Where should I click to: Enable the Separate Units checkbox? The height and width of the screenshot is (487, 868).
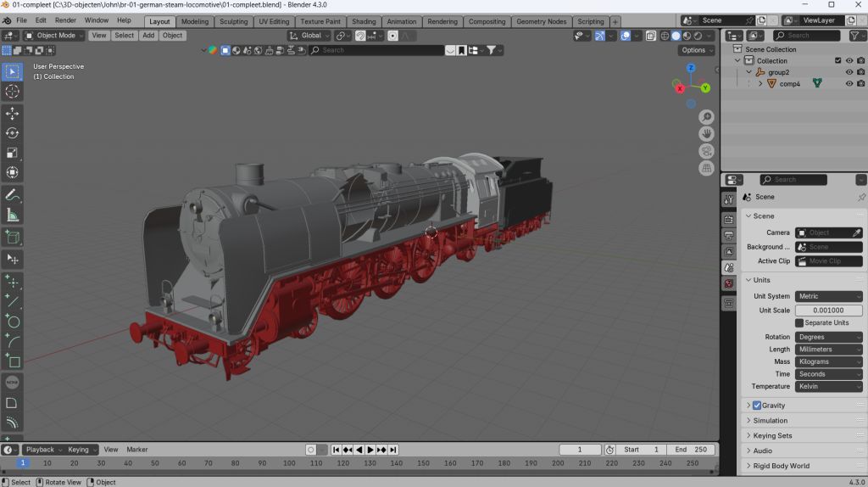click(x=799, y=323)
